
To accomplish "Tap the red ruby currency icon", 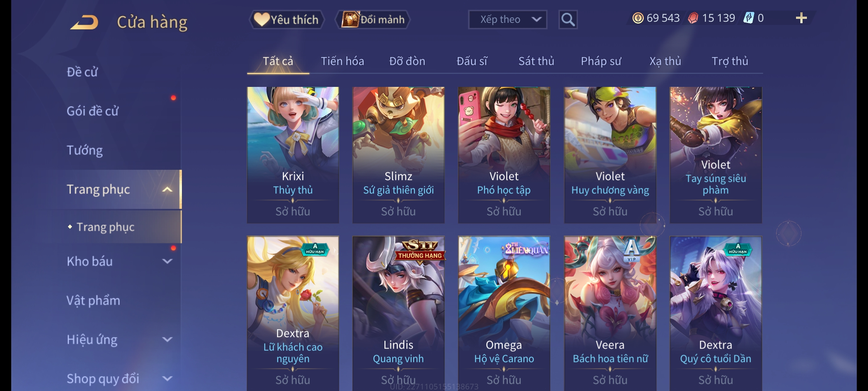I will [x=693, y=18].
